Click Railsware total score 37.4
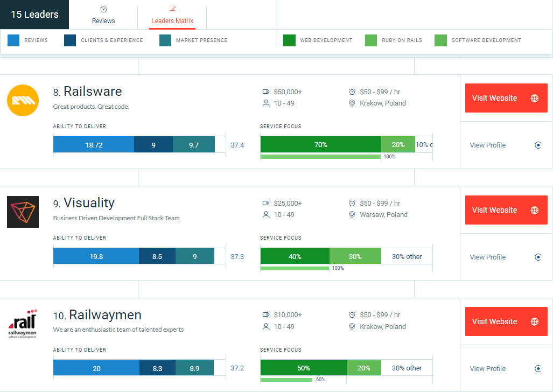The image size is (553, 392). click(237, 145)
